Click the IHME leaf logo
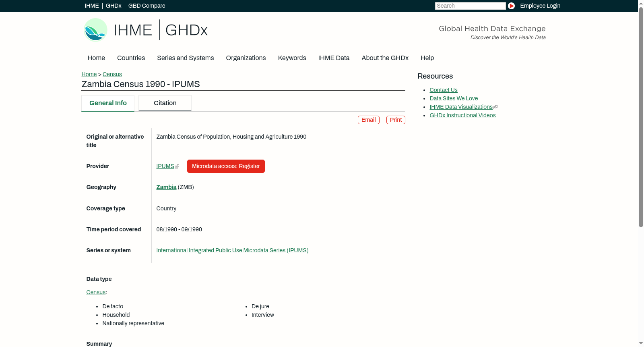Viewport: 644px width, 347px height. [95, 30]
